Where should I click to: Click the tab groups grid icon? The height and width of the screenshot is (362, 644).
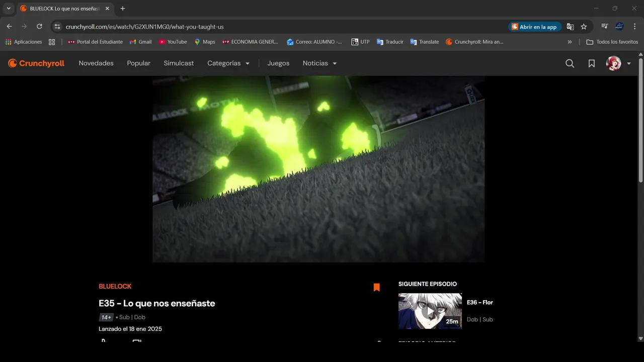pyautogui.click(x=52, y=42)
